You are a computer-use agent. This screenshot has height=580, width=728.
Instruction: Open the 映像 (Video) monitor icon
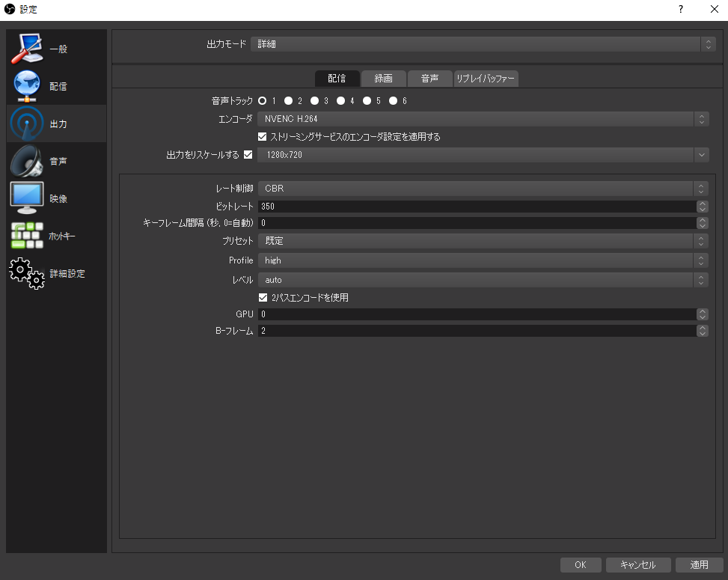[x=27, y=198]
